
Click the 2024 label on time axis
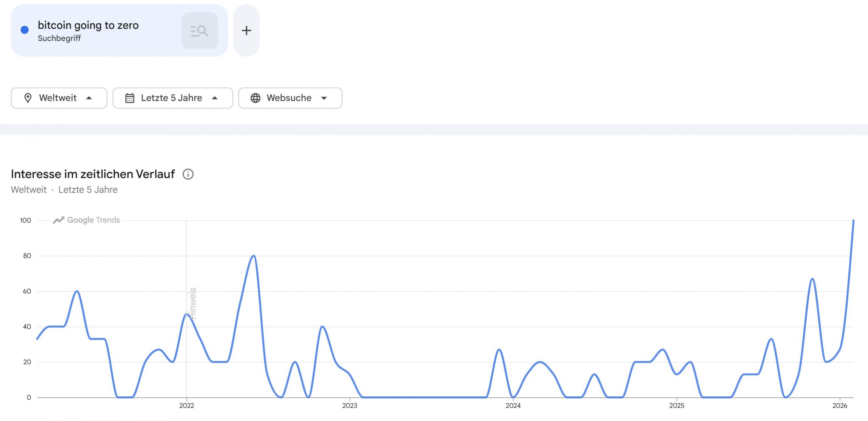click(x=513, y=406)
